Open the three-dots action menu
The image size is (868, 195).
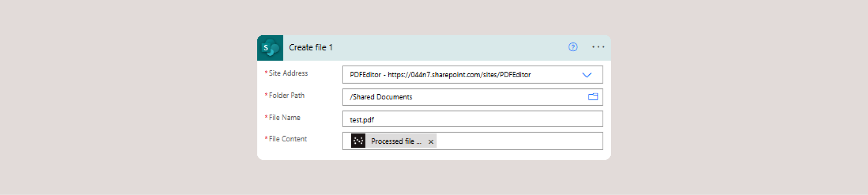click(598, 47)
